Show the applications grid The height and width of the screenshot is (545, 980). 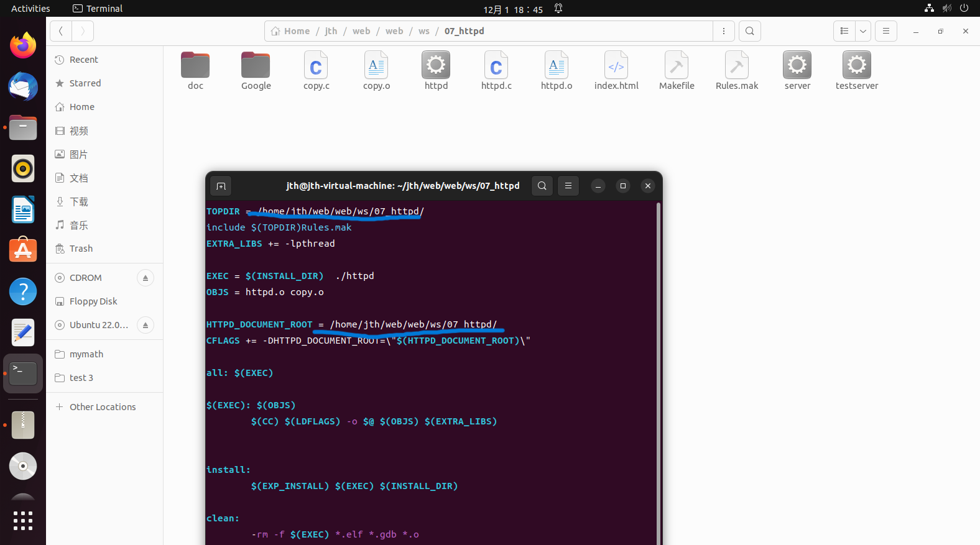coord(23,521)
